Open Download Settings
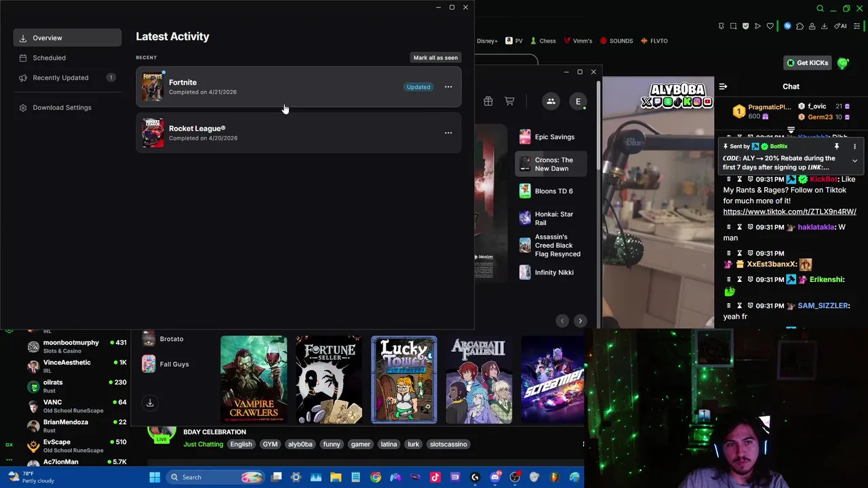 pyautogui.click(x=67, y=108)
